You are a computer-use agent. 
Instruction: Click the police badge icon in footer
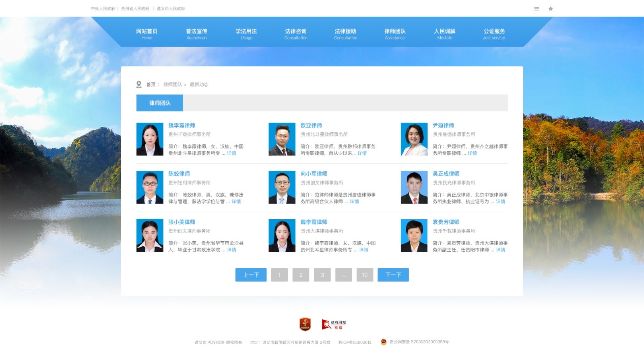[384, 342]
